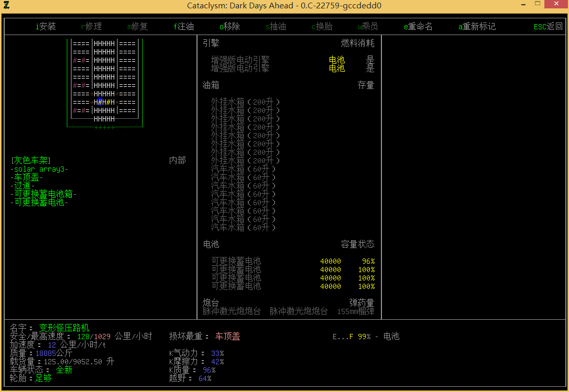Select the w乘员 crew command
Image resolution: width=569 pixels, height=392 pixels.
pyautogui.click(x=368, y=27)
